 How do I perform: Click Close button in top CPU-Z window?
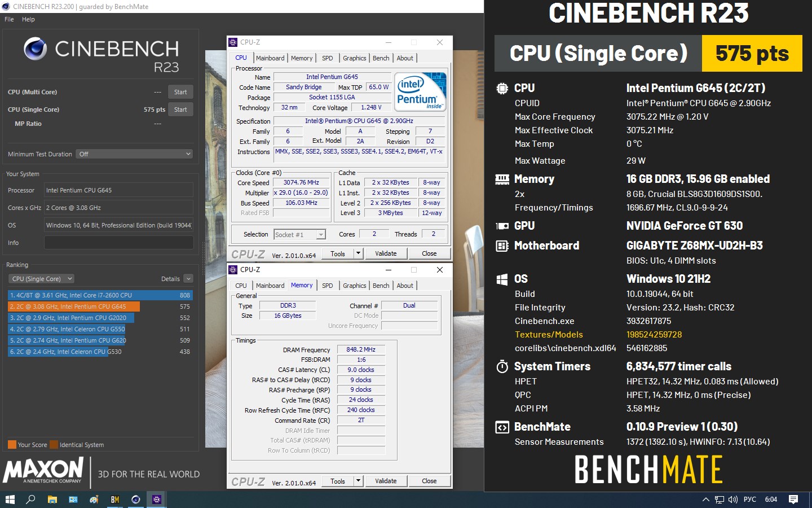(x=429, y=253)
